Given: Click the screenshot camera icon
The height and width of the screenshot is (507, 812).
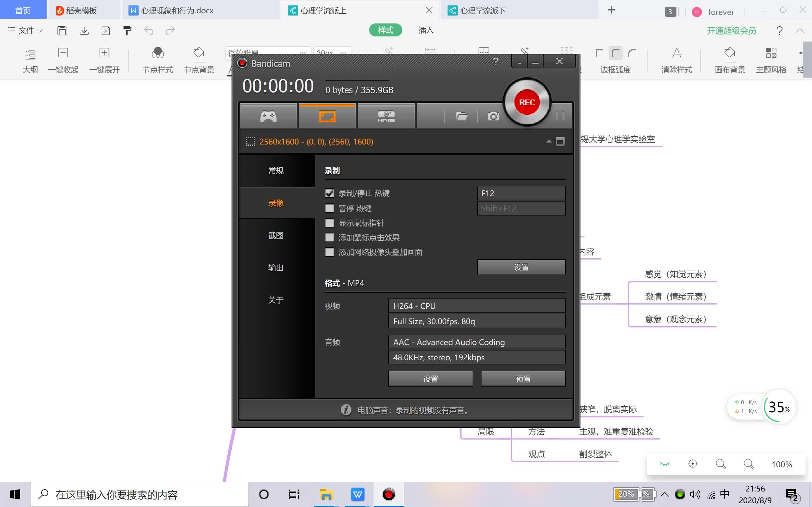Looking at the screenshot, I should coord(493,115).
